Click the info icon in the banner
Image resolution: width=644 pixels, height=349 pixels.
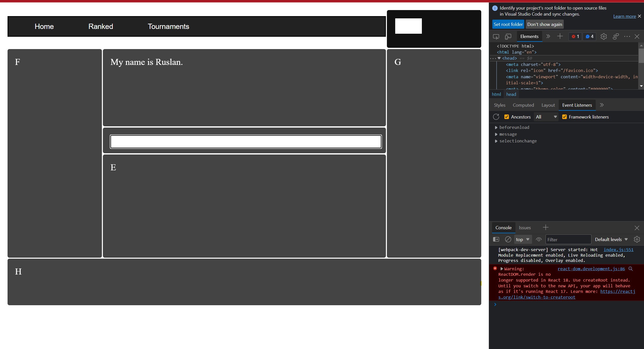point(495,8)
